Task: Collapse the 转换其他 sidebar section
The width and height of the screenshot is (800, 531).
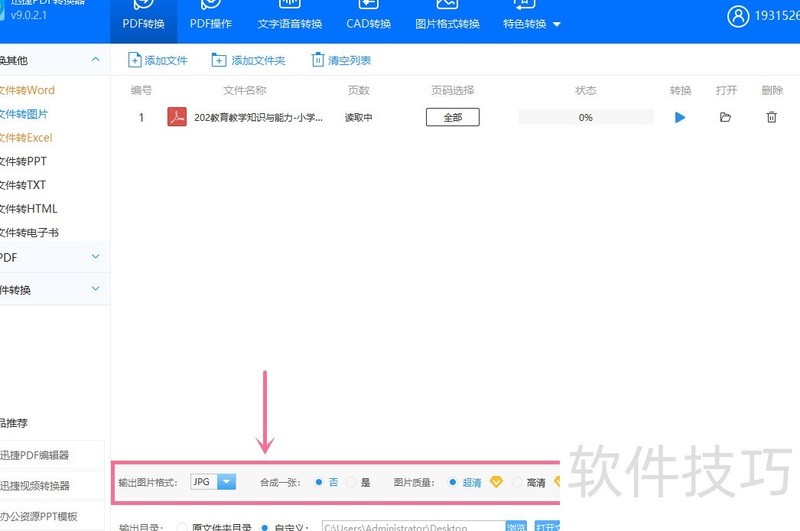Action: point(95,60)
